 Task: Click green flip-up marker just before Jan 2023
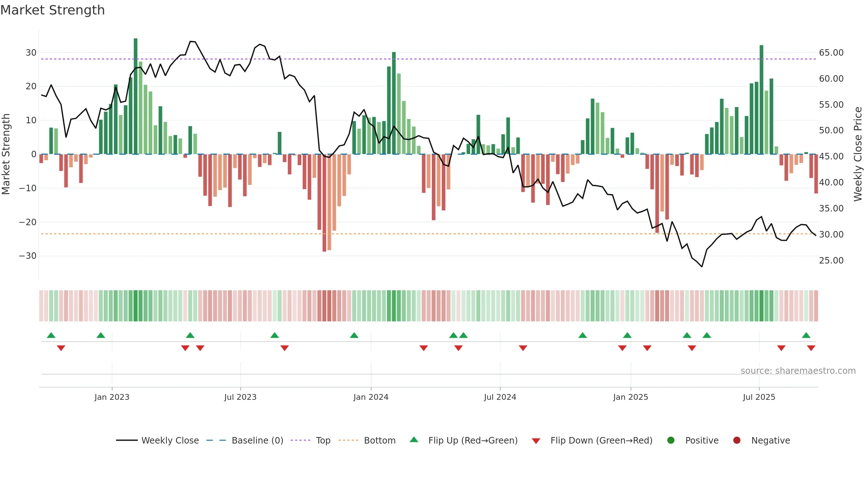pos(101,335)
